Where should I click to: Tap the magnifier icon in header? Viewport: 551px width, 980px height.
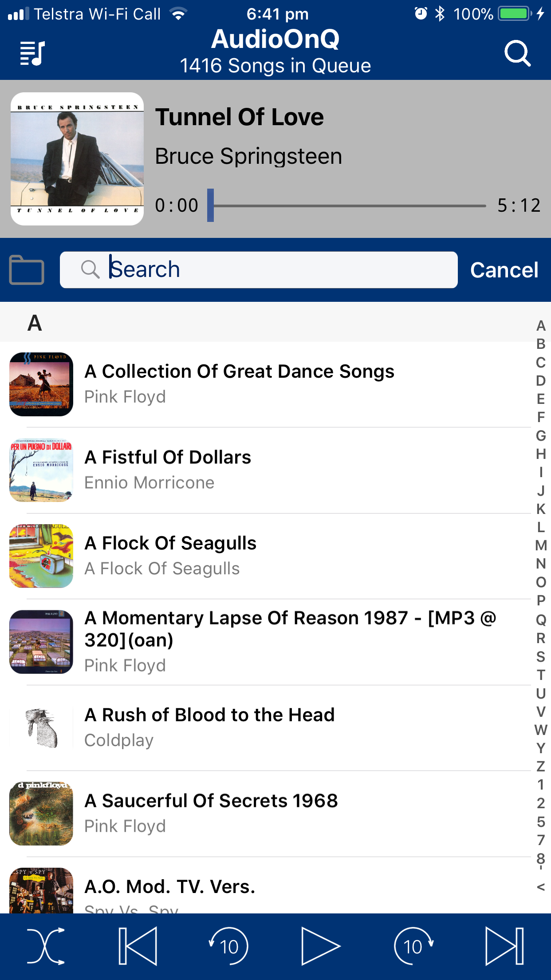coord(517,53)
